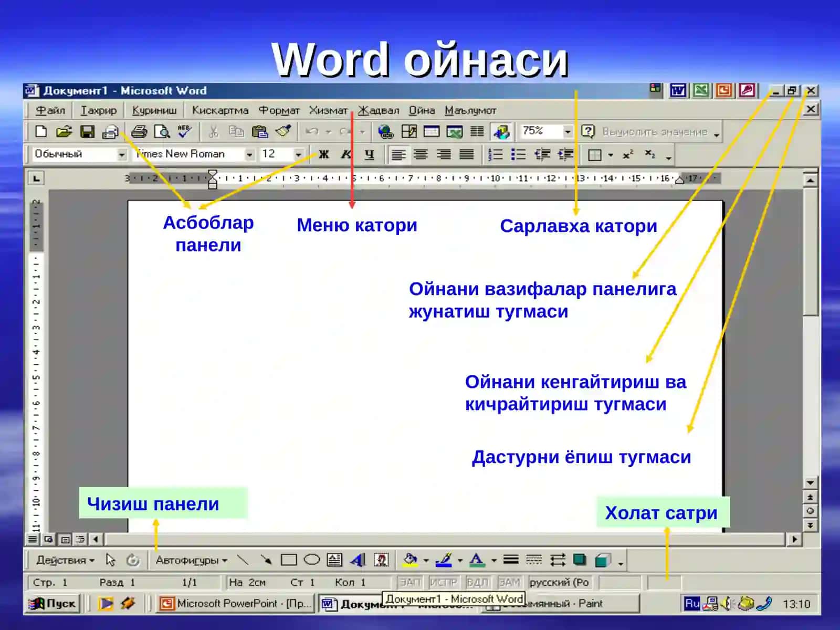Open the Маълумот menu
The image size is (840, 630).
[470, 110]
